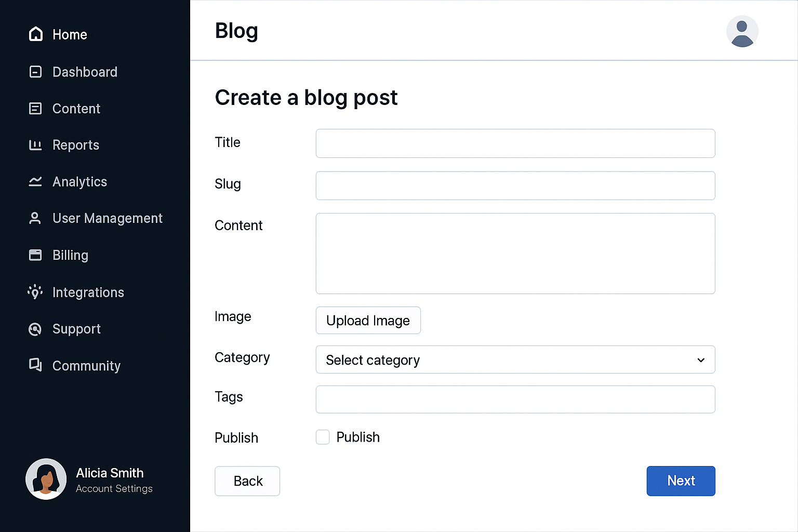Viewport: 798px width, 532px height.
Task: Click the Home icon in sidebar
Action: [36, 34]
